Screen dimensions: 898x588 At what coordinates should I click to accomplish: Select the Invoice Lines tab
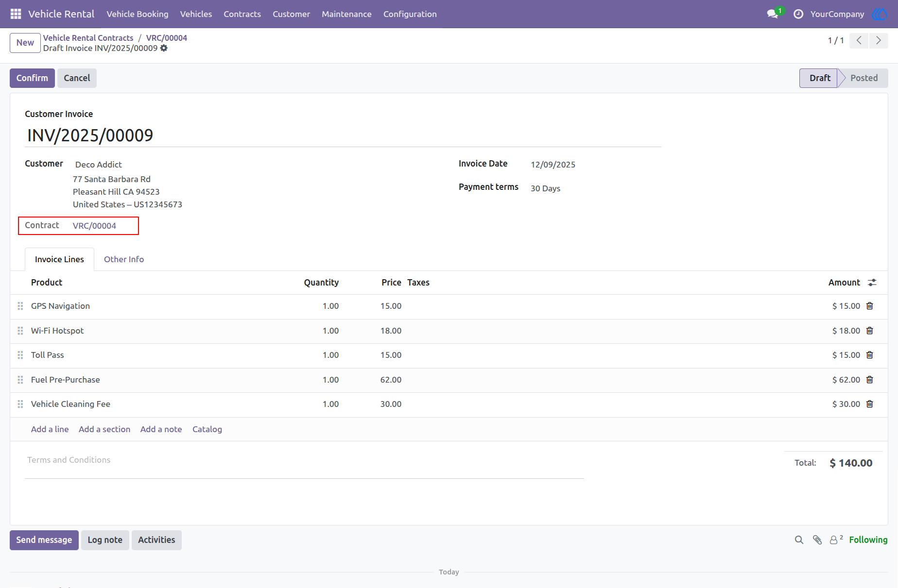click(x=59, y=259)
